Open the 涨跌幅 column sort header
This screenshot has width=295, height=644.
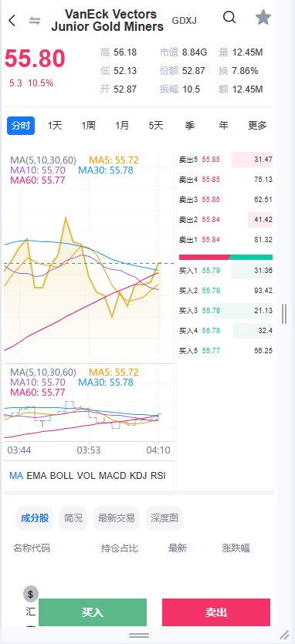point(236,548)
